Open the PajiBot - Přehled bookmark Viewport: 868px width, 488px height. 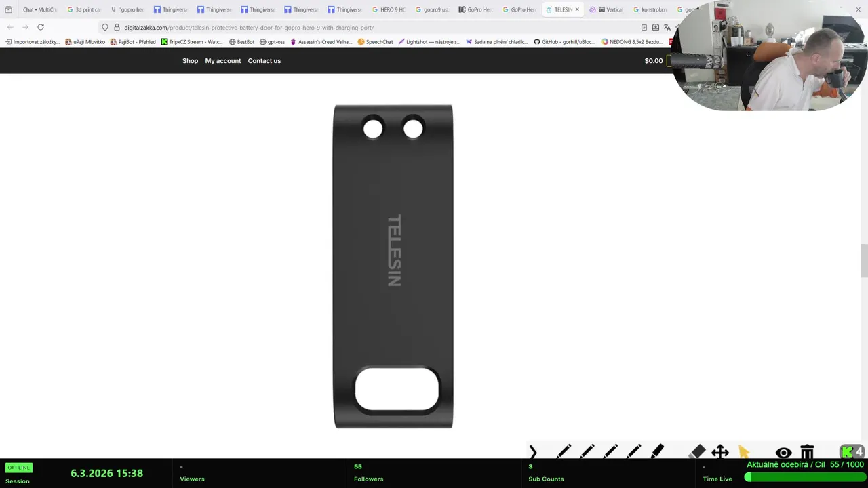(x=133, y=42)
